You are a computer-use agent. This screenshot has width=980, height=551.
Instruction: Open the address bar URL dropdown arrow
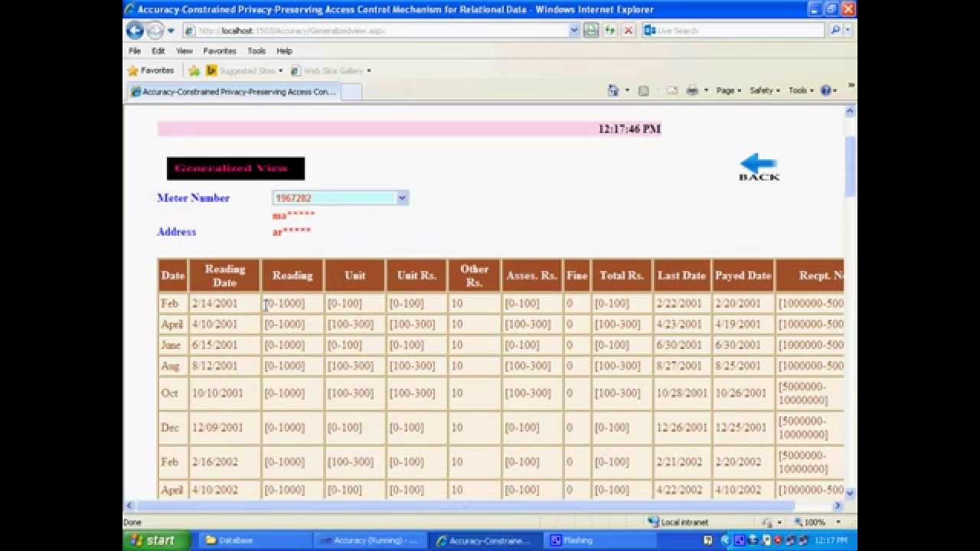coord(573,31)
